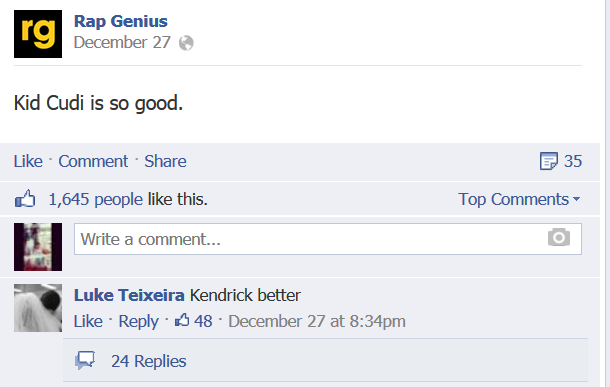Open your own profile thumbnail beside comment box
This screenshot has height=387, width=610.
click(38, 247)
